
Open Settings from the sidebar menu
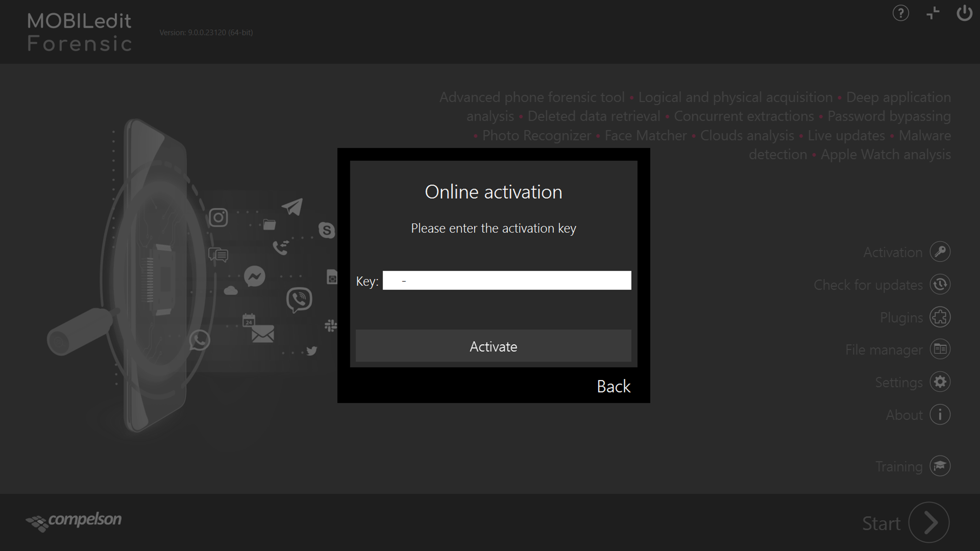click(x=898, y=382)
